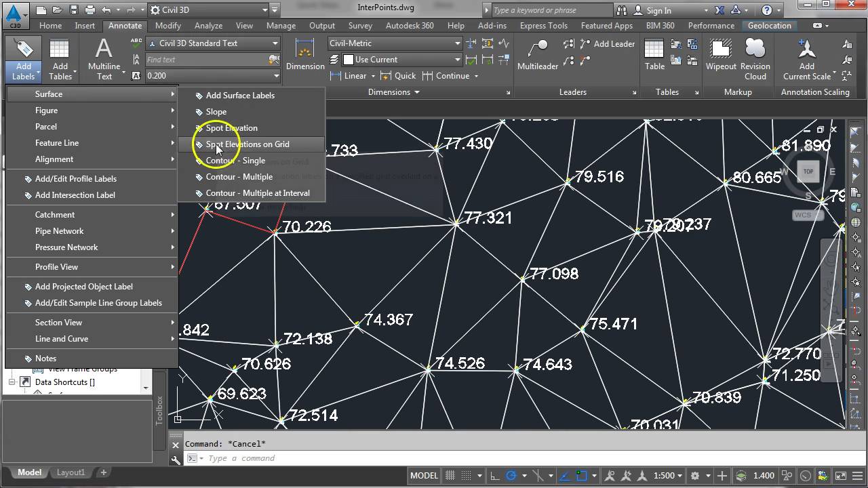Click the find text search icon
Screen dimensions: 868x488
(274, 60)
